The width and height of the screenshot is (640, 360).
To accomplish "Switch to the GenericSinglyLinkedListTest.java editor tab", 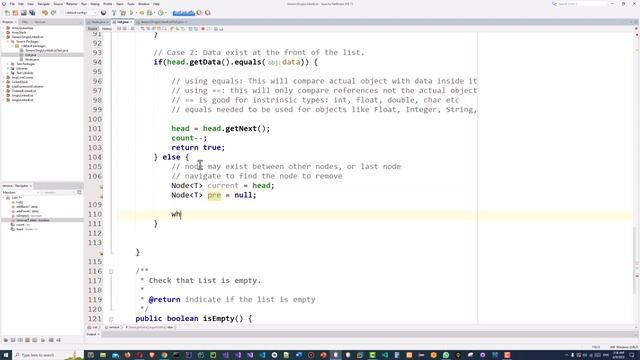I will point(162,22).
